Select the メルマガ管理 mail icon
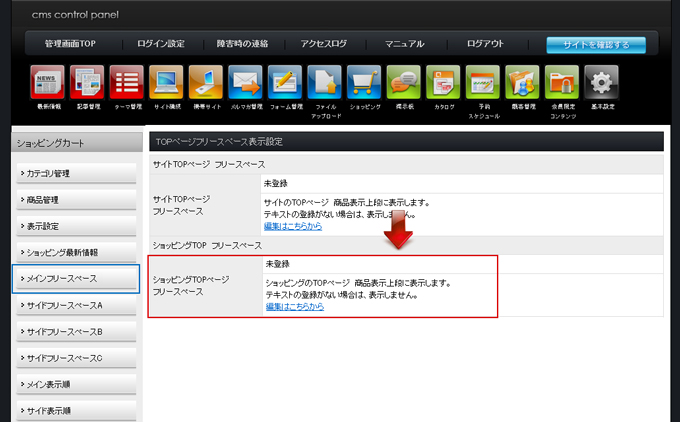Screen dimensions: 680x422 point(245,83)
